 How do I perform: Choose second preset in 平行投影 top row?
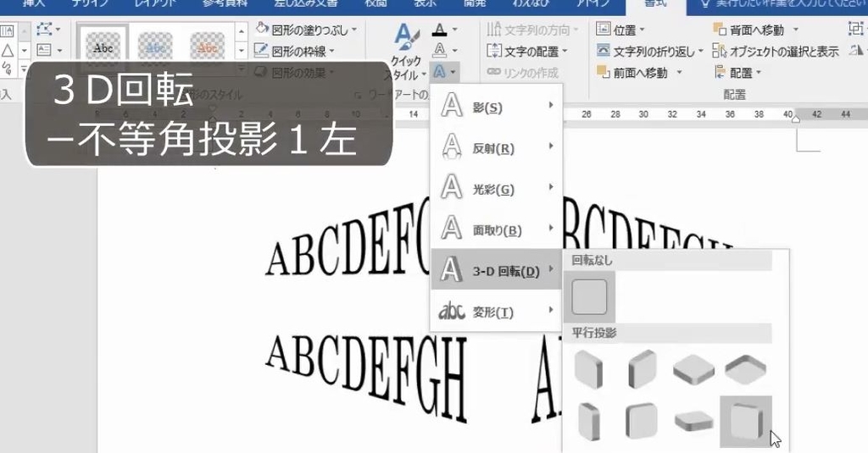[642, 369]
